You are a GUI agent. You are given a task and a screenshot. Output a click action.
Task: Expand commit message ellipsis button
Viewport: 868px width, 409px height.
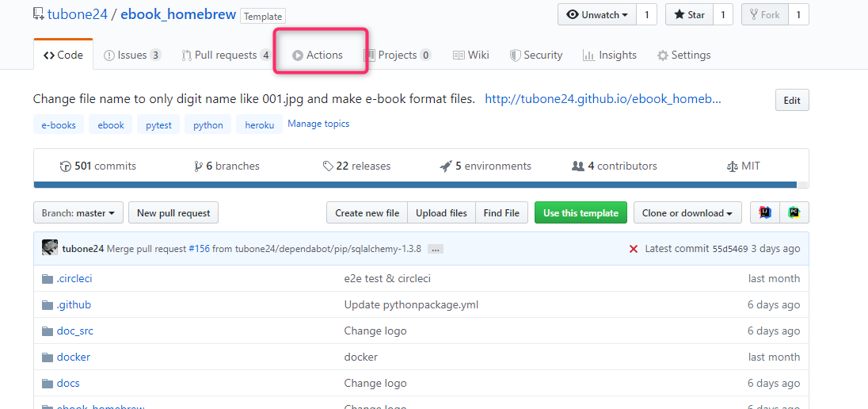pos(436,250)
